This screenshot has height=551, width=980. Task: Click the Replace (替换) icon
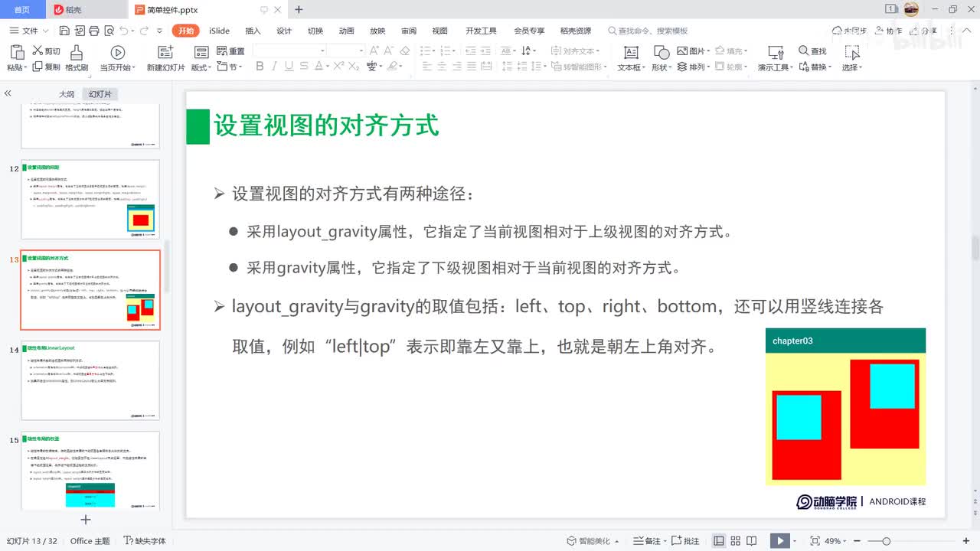(803, 67)
